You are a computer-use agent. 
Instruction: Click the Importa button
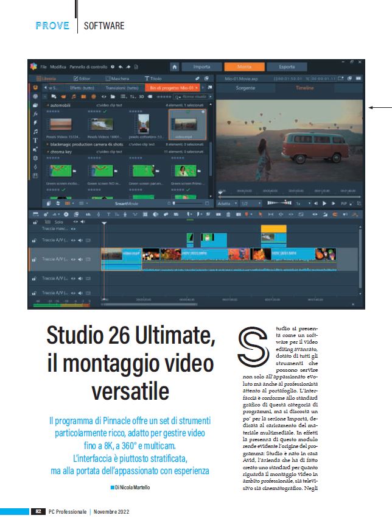click(201, 67)
